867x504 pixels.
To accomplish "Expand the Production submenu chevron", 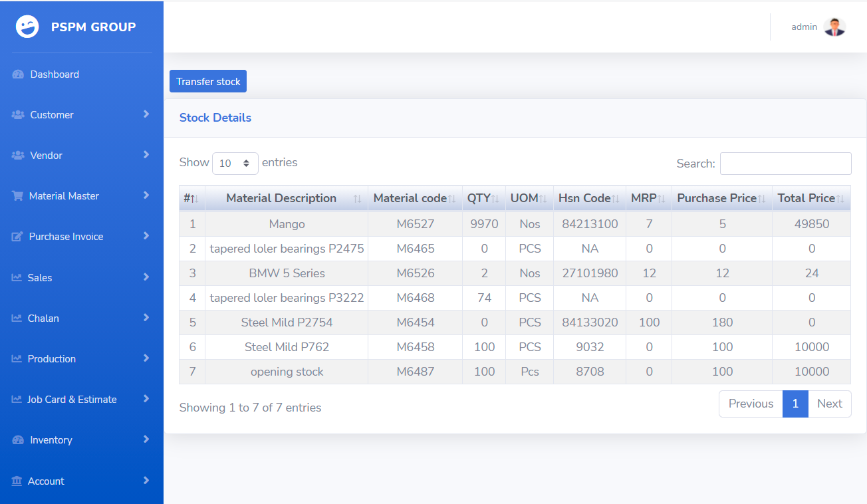I will [x=146, y=358].
